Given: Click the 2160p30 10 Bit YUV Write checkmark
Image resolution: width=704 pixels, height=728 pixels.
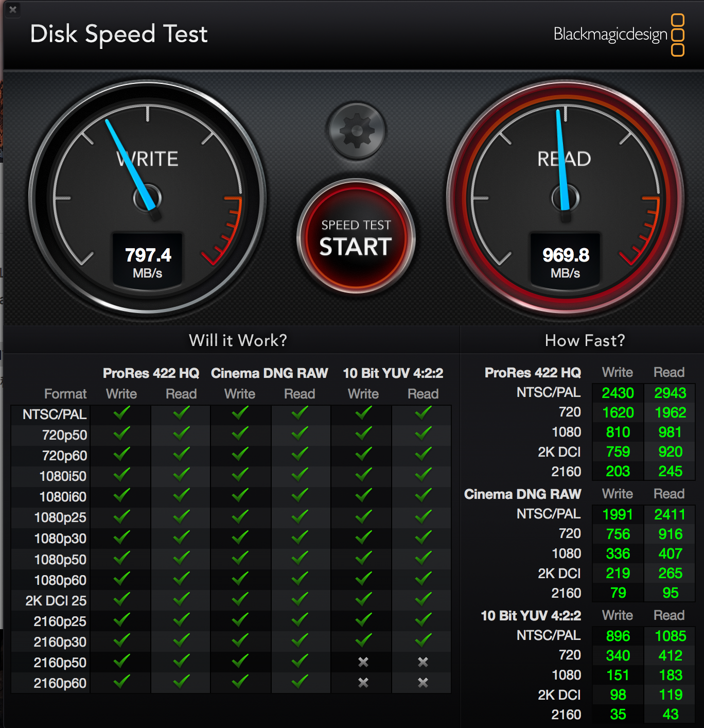Looking at the screenshot, I should pyautogui.click(x=364, y=640).
